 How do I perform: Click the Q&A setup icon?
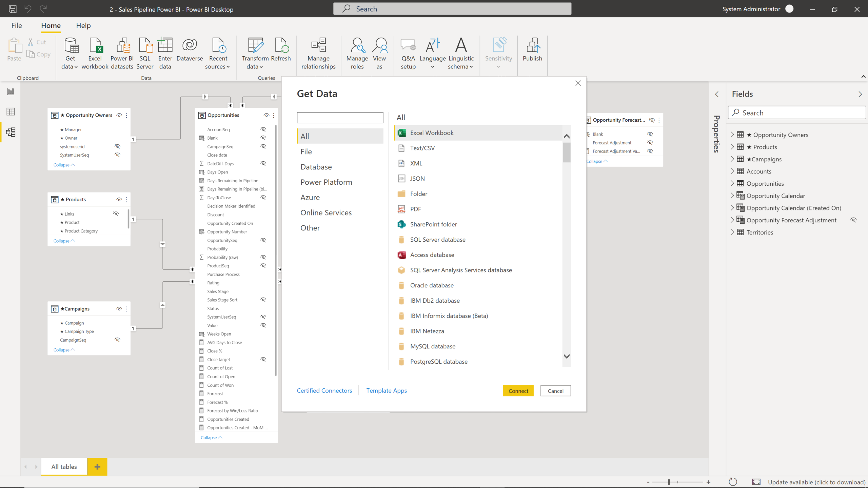[408, 53]
